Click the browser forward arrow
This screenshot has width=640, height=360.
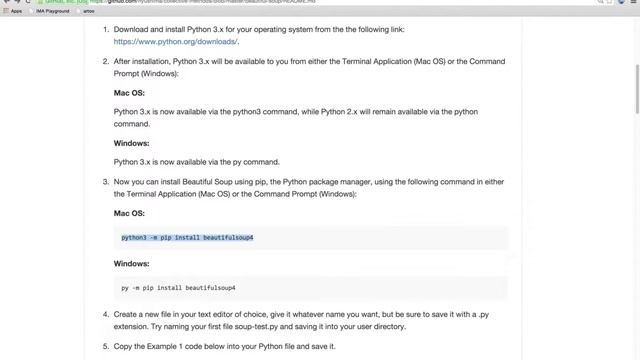[x=17, y=1]
